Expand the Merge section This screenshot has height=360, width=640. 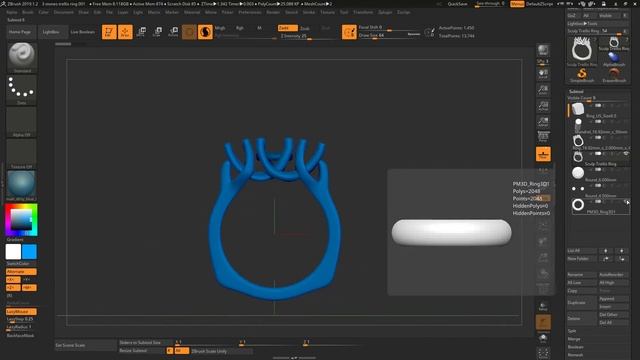(x=574, y=339)
